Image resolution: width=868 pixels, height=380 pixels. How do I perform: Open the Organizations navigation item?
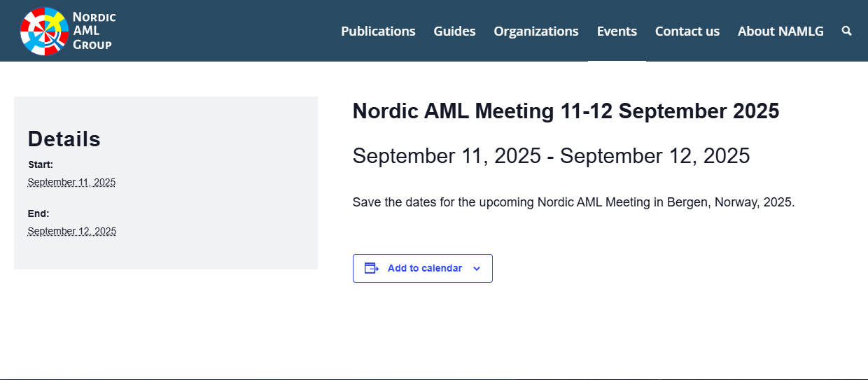coord(536,31)
